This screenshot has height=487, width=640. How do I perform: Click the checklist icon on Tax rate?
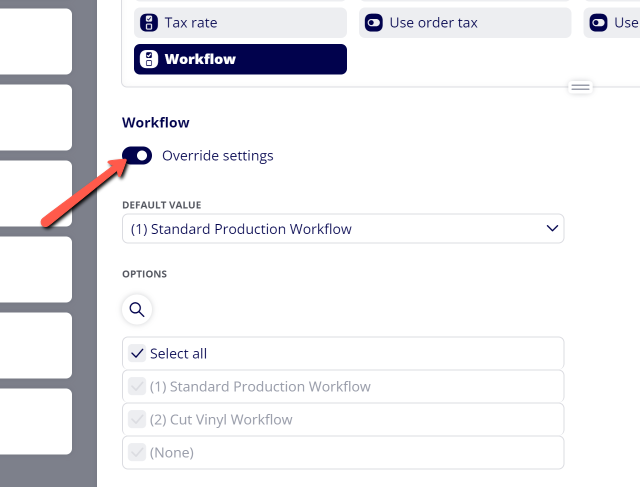[x=149, y=23]
